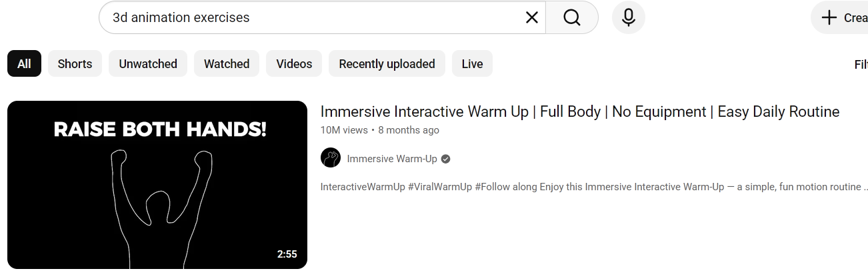Viewport: 868px width, 279px height.
Task: Show only Live results
Action: point(472,64)
